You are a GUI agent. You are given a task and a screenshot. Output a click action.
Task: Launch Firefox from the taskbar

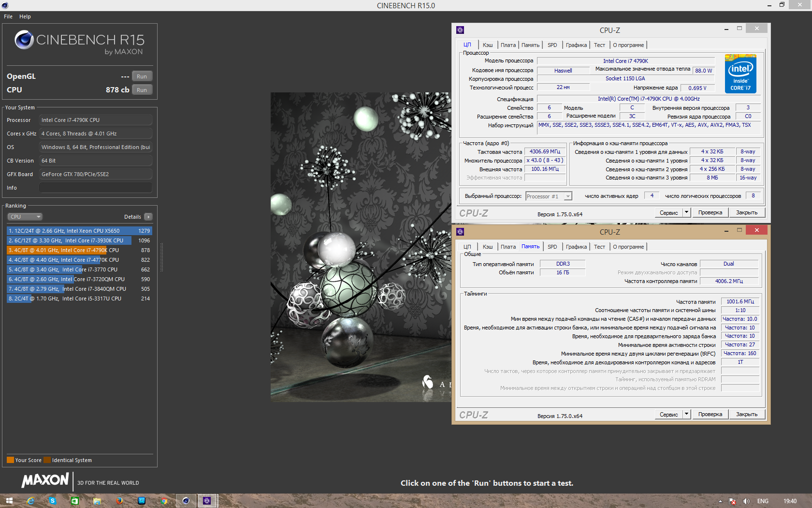click(x=119, y=501)
